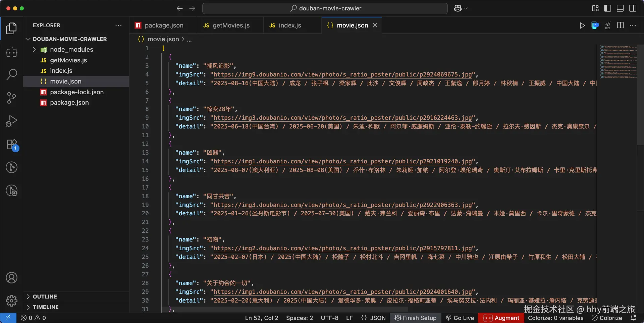The height and width of the screenshot is (323, 644).
Task: Open the Manage settings gear
Action: (11, 301)
